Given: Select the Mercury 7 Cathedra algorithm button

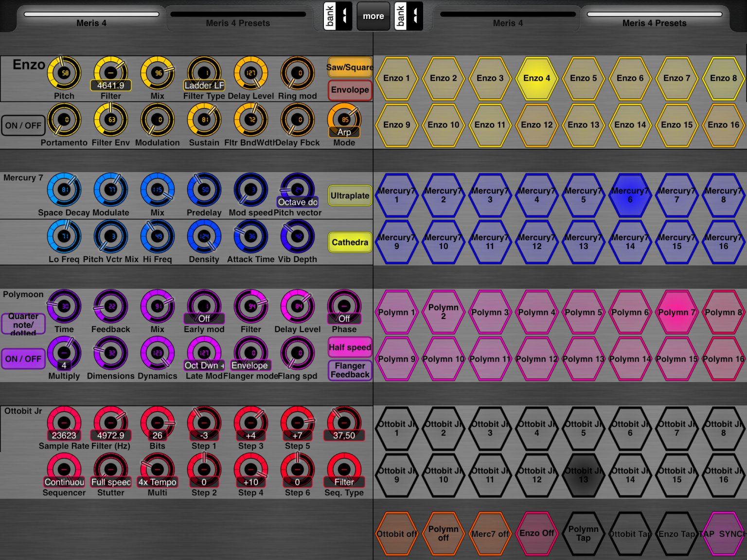Looking at the screenshot, I should [x=350, y=242].
